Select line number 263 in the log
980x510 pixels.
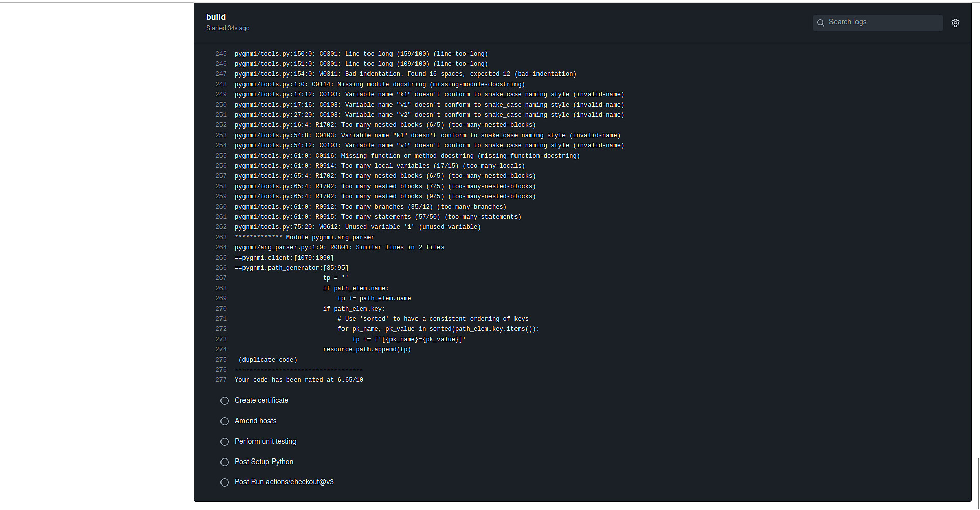(221, 237)
